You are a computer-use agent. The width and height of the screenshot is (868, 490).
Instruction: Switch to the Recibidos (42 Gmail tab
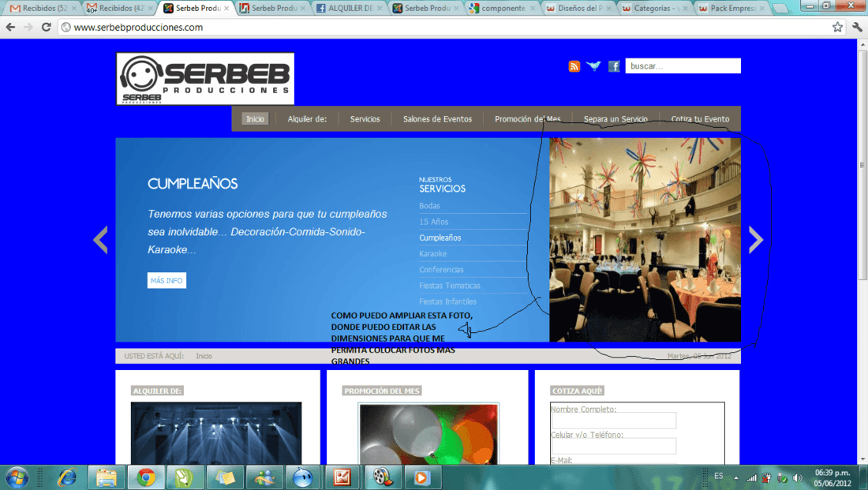[x=119, y=9]
